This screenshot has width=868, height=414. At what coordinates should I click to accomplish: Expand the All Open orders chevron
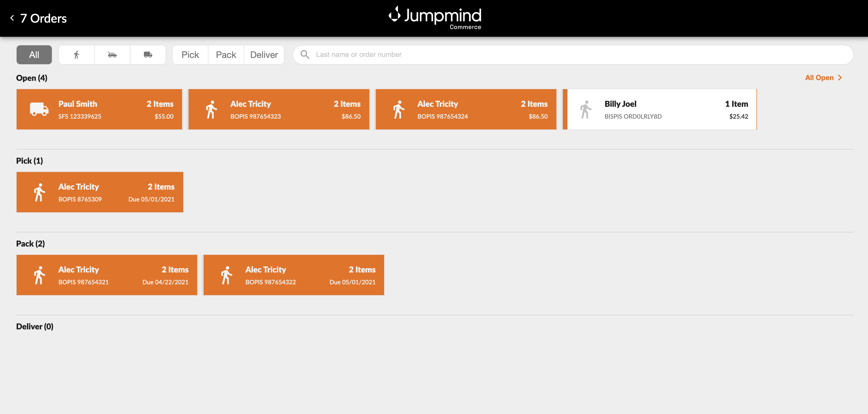840,78
